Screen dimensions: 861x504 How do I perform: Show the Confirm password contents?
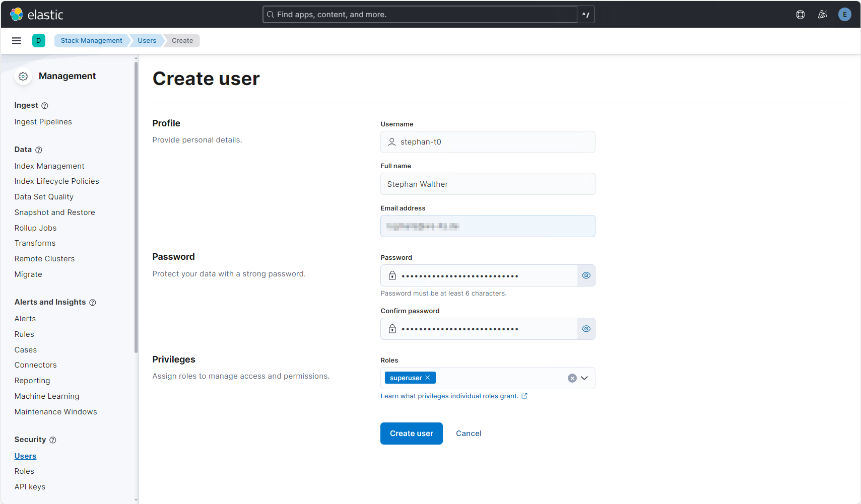tap(586, 329)
